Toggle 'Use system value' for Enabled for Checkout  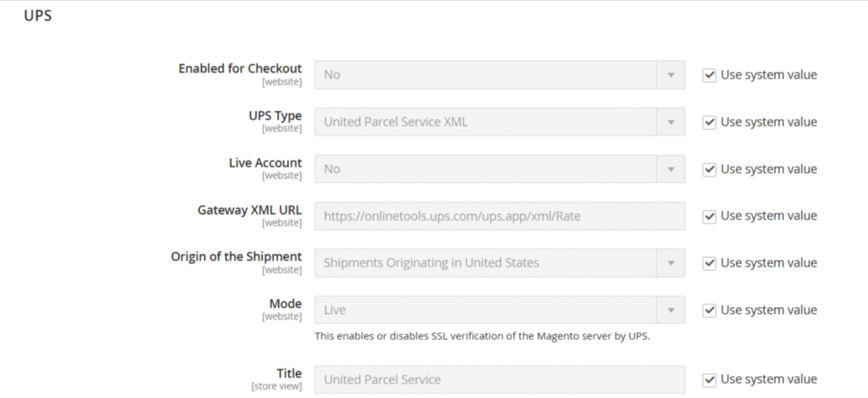click(x=709, y=75)
